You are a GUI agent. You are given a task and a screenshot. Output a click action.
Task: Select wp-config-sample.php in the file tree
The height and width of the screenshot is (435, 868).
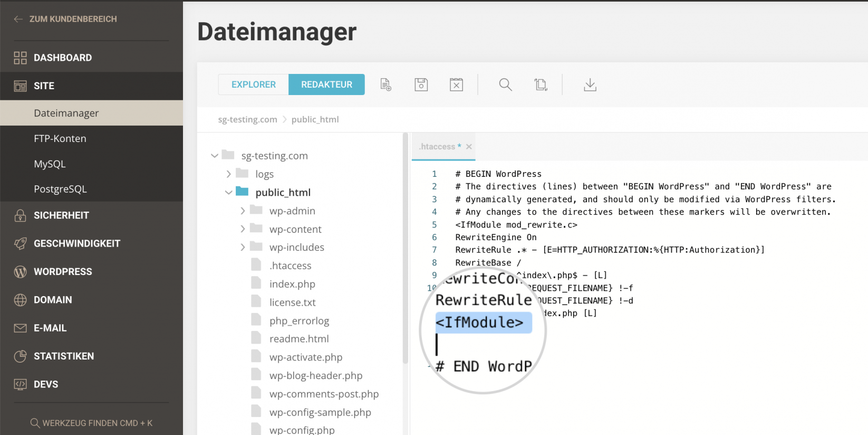[x=320, y=412]
